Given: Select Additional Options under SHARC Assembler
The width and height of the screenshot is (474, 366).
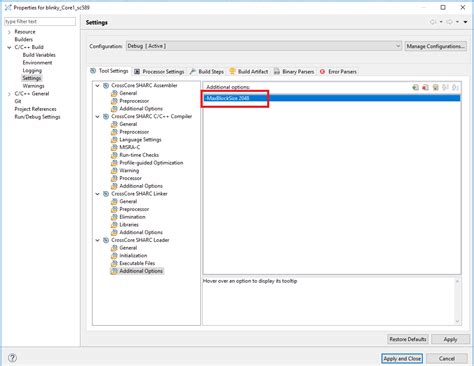Looking at the screenshot, I should point(141,109).
